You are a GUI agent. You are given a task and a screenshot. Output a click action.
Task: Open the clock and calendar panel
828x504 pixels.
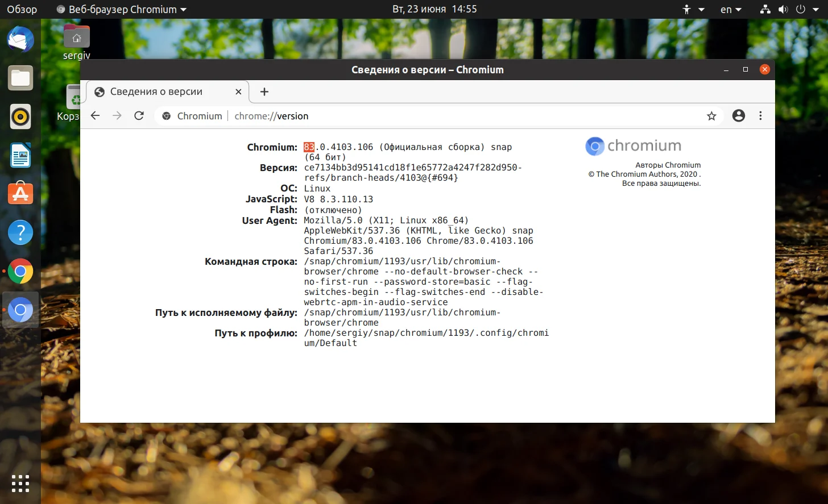434,9
